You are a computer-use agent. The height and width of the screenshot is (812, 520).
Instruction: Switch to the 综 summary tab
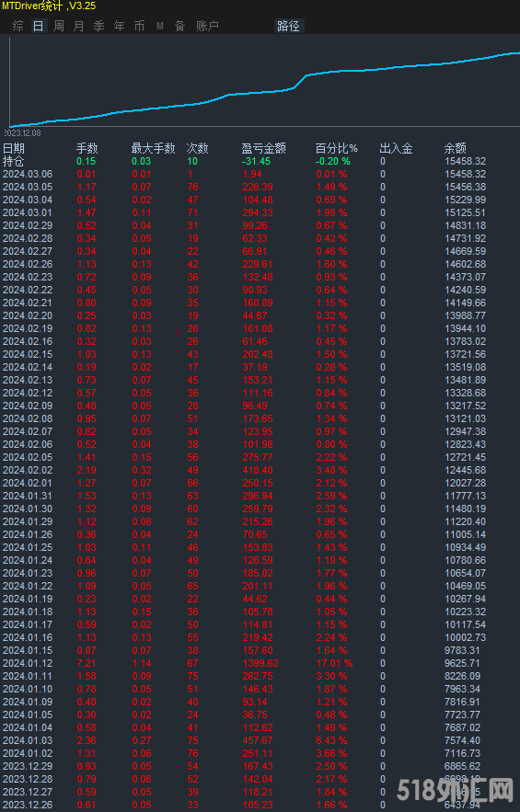click(x=18, y=26)
